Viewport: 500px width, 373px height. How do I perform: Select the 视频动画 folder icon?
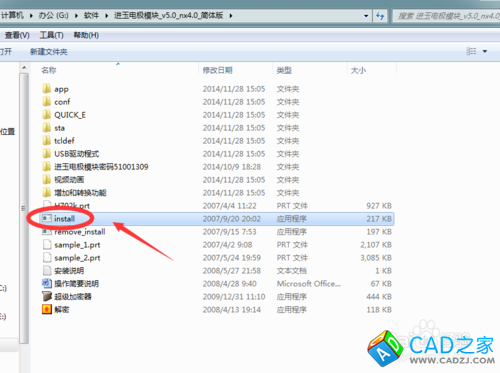[47, 180]
